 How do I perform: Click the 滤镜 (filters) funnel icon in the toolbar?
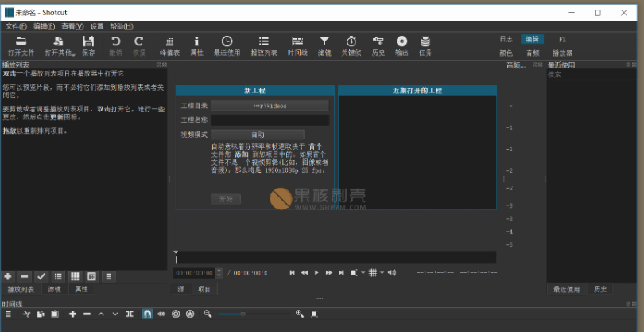[x=324, y=45]
